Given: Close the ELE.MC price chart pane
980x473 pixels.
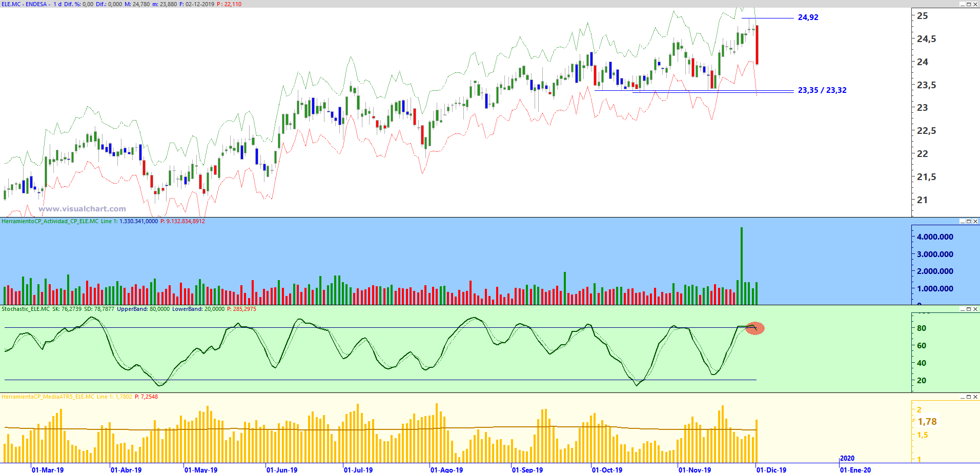Looking at the screenshot, I should point(975,4).
